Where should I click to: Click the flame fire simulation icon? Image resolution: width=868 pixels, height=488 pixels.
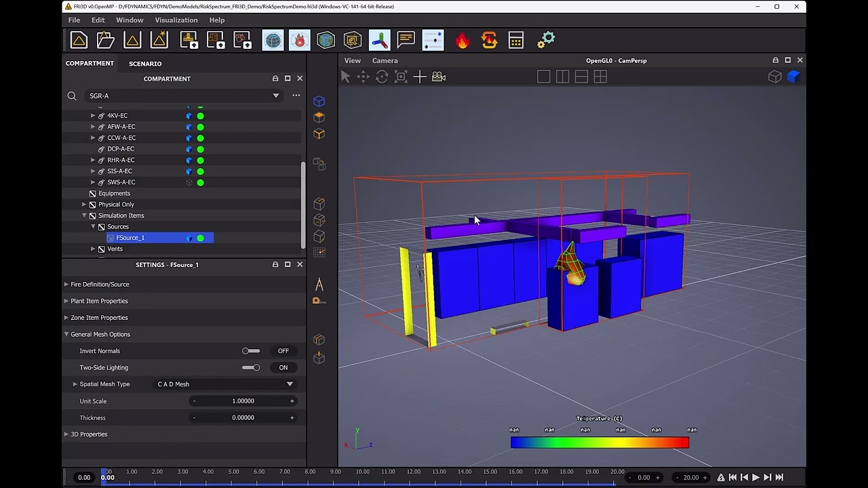[x=462, y=41]
